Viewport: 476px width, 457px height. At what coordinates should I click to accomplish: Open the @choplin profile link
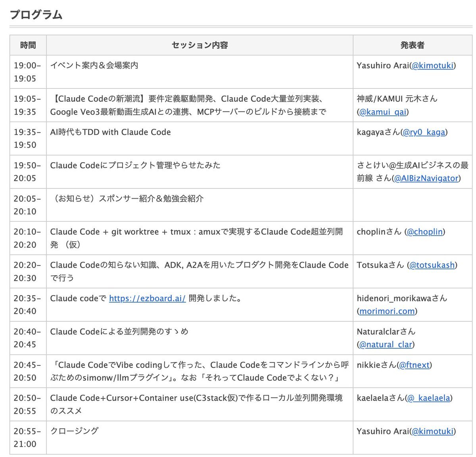tap(425, 232)
